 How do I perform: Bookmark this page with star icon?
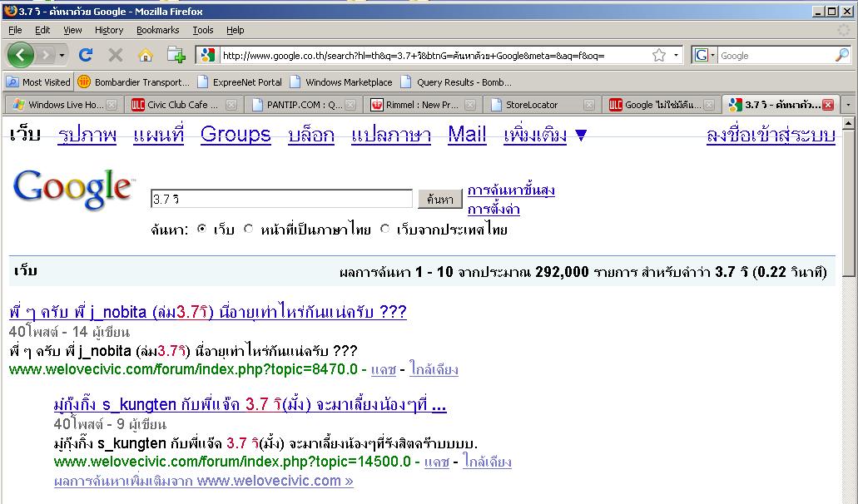(658, 56)
